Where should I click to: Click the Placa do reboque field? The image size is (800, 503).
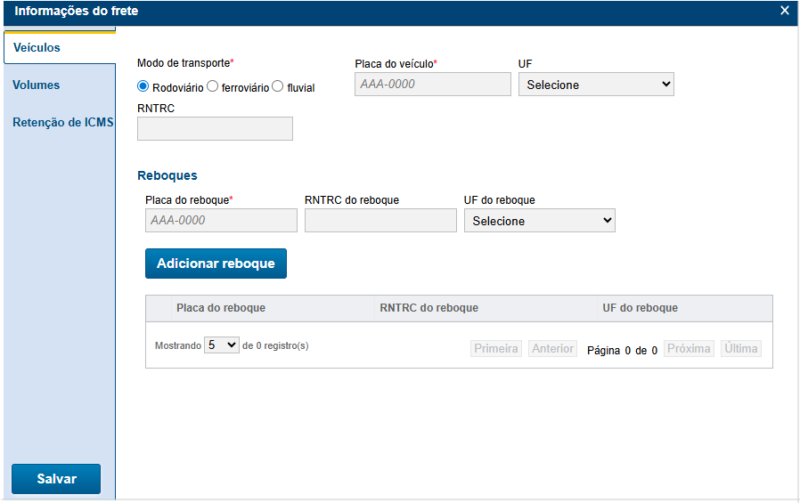pyautogui.click(x=221, y=220)
